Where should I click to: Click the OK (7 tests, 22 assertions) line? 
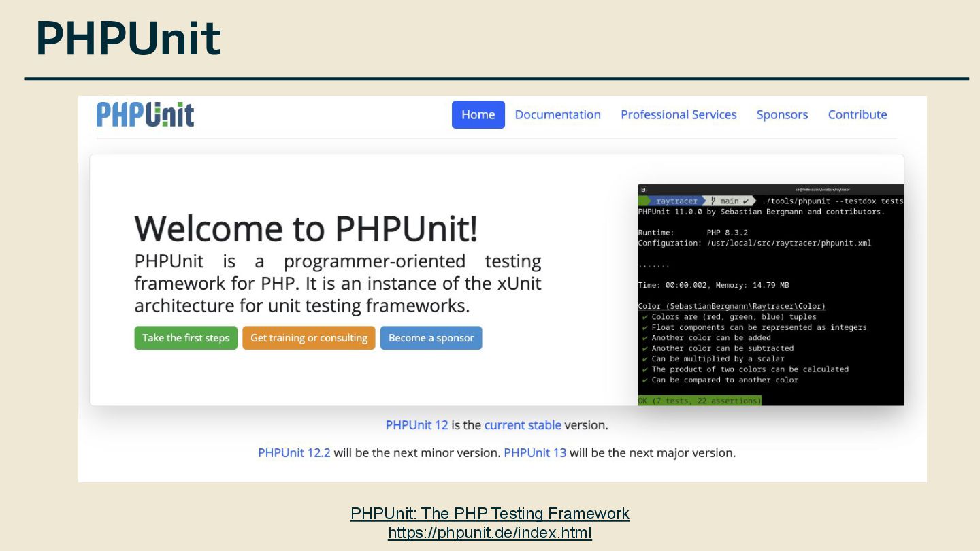(700, 401)
